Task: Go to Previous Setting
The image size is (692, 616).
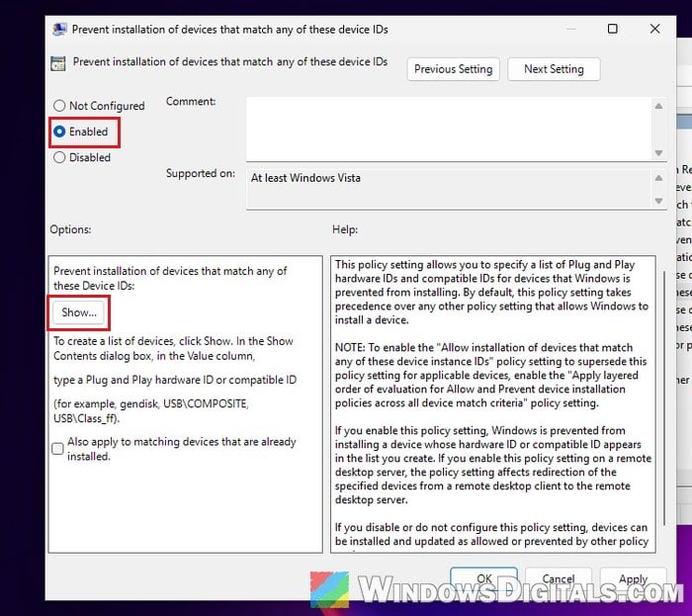Action: 453,69
